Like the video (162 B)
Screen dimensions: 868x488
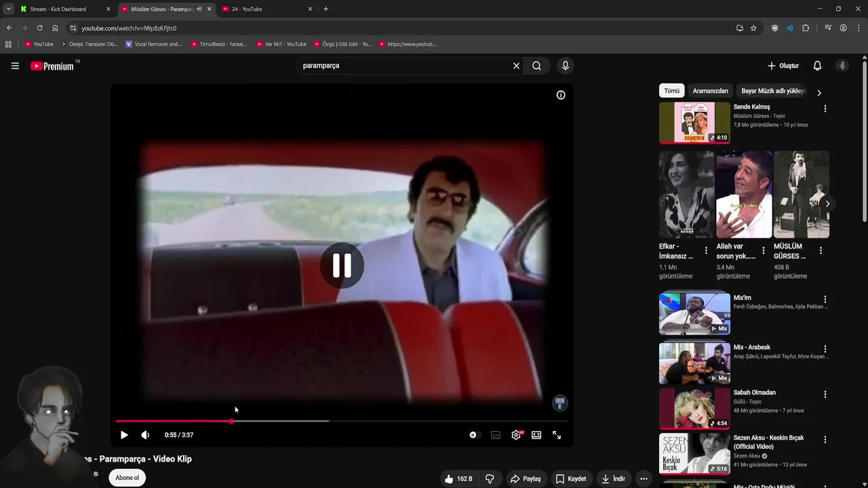tap(458, 479)
